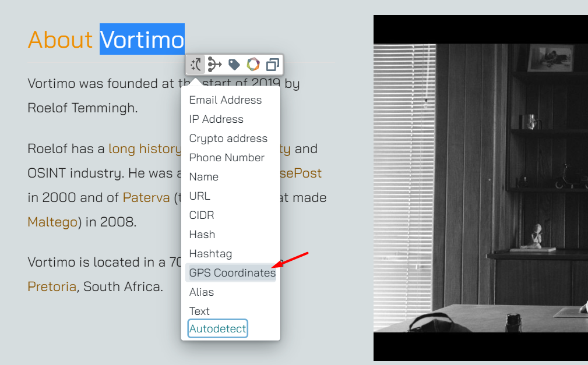Click the text 'Roelof Temmingh.'

83,108
